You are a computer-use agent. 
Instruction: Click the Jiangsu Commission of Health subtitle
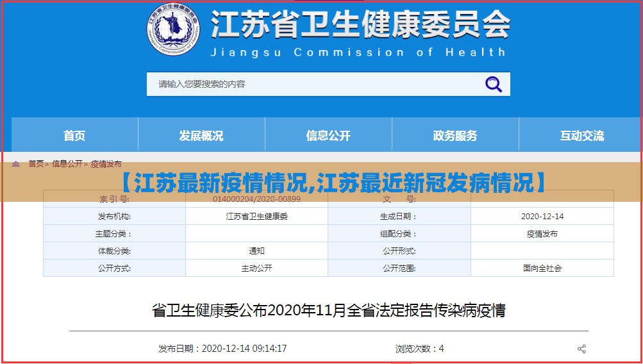coord(358,53)
